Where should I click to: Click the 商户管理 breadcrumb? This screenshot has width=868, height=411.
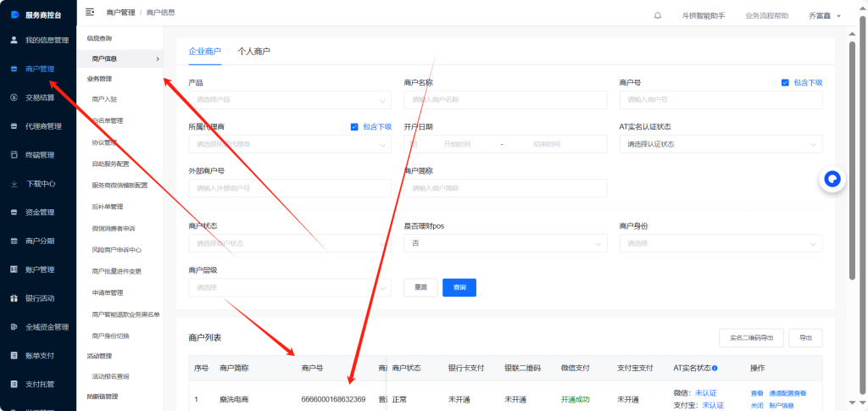[120, 12]
